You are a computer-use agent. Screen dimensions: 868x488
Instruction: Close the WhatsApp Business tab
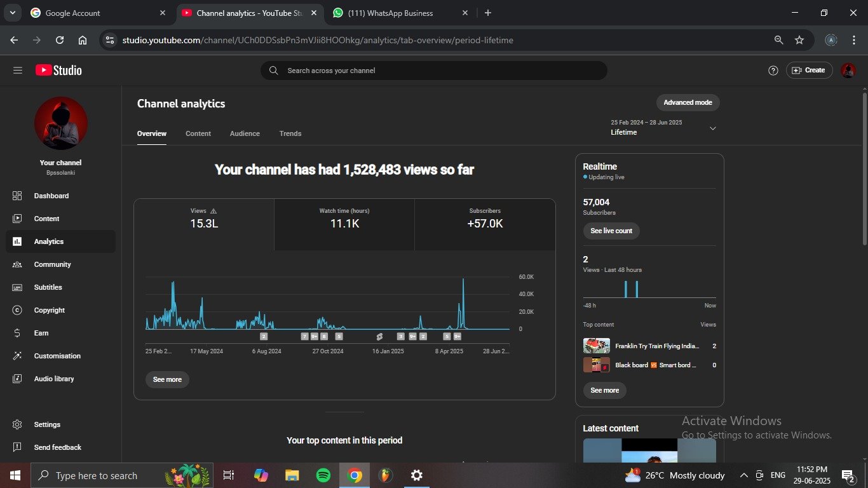tap(465, 13)
